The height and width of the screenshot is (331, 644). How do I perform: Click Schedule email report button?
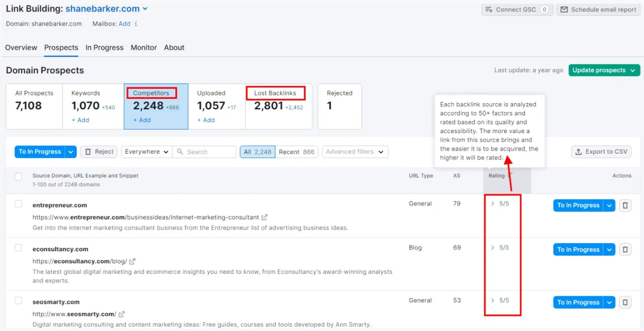tap(598, 10)
